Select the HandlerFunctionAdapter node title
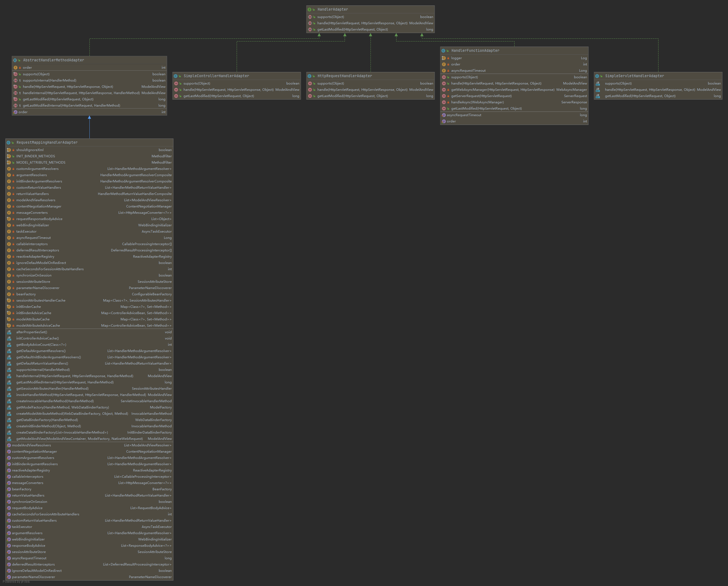The width and height of the screenshot is (728, 586). click(x=475, y=51)
